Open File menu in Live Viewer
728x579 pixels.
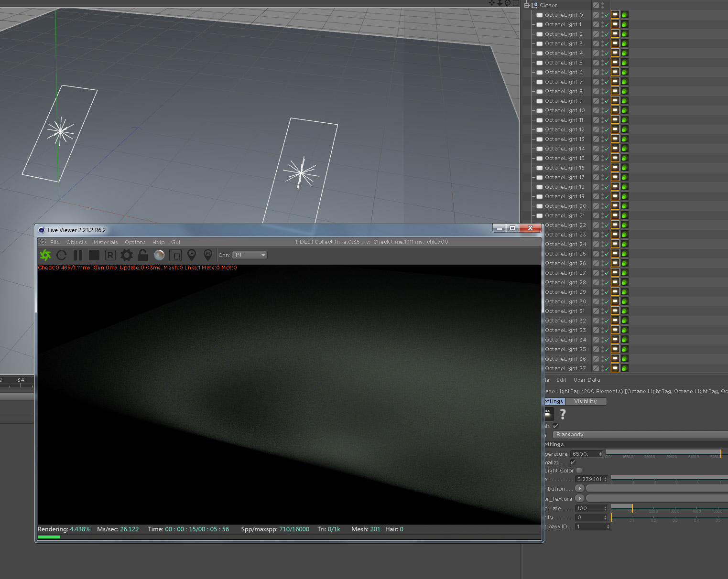pos(55,242)
